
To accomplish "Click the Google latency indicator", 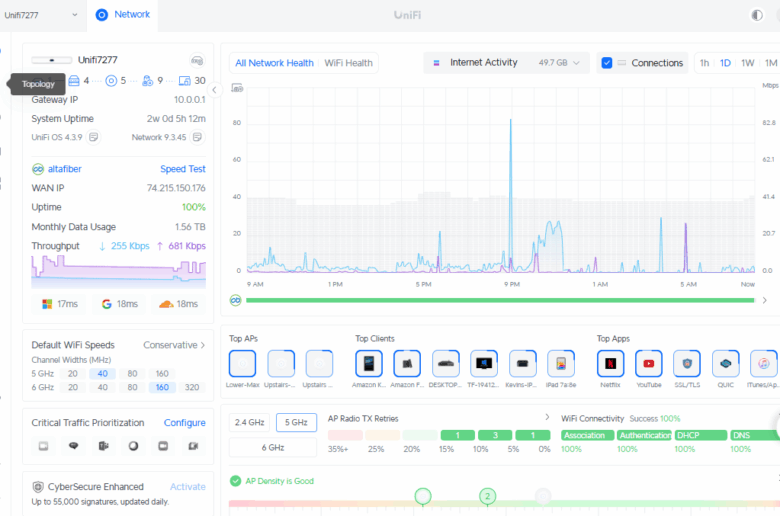I will [119, 303].
